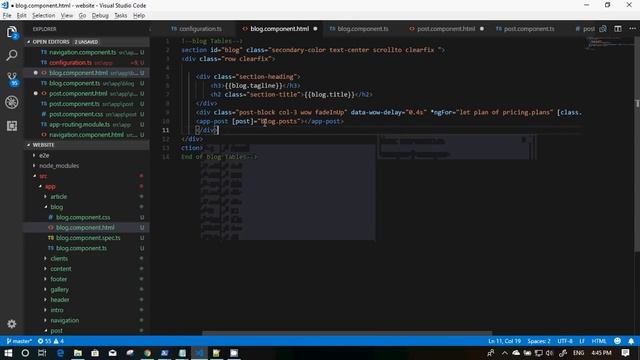Click the Ln 11, Col 19 position indicator
Viewport: 640px width, 360px height.
tap(504, 341)
